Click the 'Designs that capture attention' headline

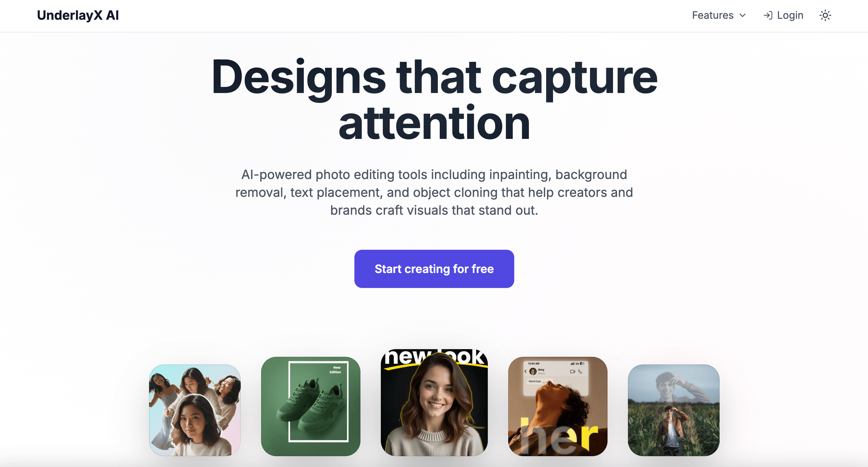pos(434,99)
